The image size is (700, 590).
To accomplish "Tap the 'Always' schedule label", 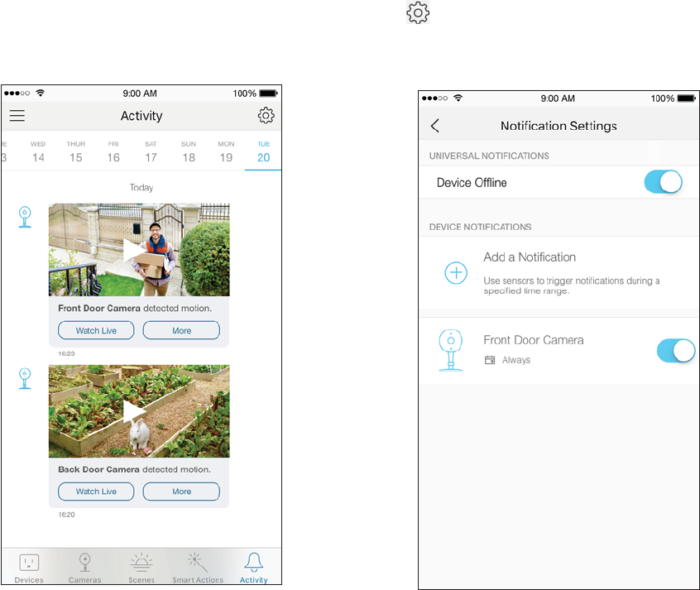I will click(516, 360).
